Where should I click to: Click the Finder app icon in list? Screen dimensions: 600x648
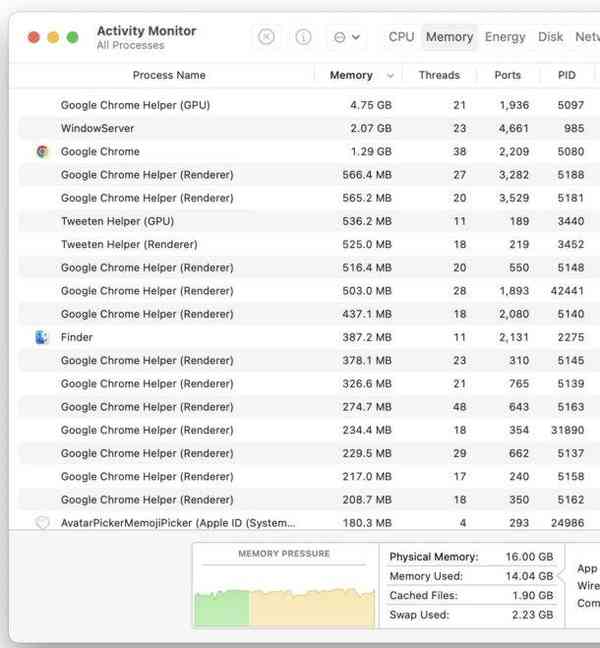42,337
